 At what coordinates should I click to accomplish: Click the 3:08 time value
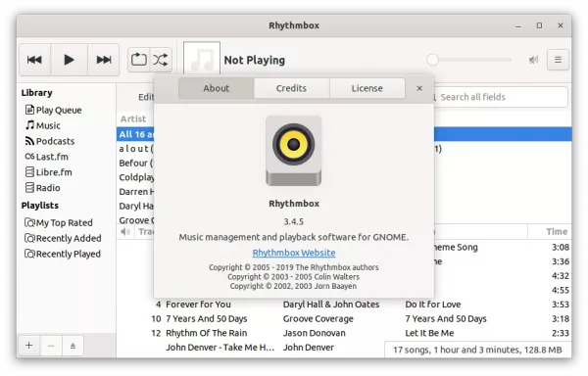tap(561, 247)
